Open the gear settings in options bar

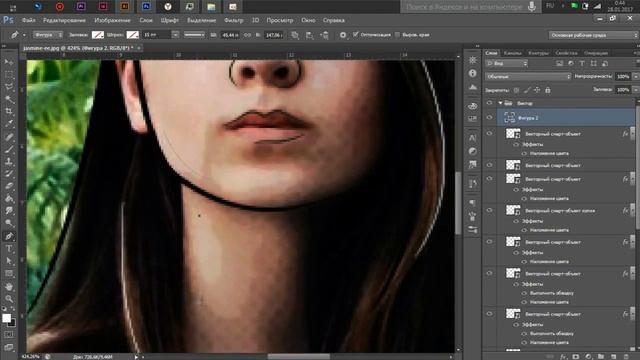343,35
